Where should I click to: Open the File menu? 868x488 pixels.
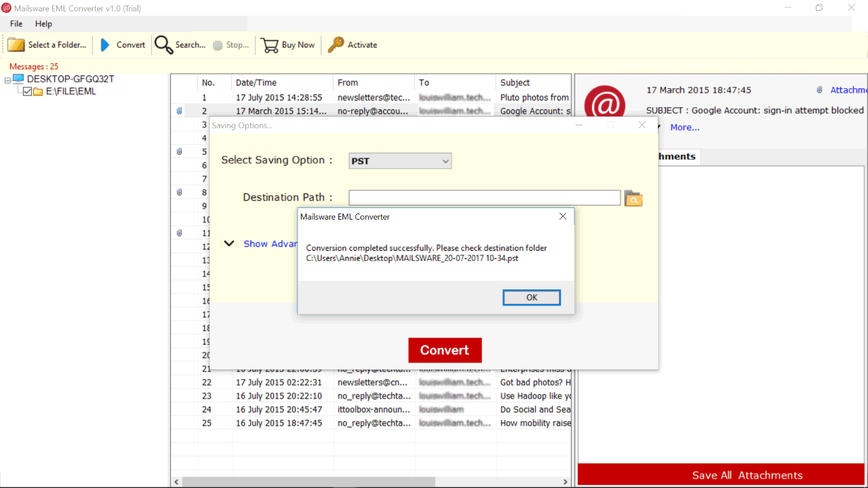coord(16,24)
